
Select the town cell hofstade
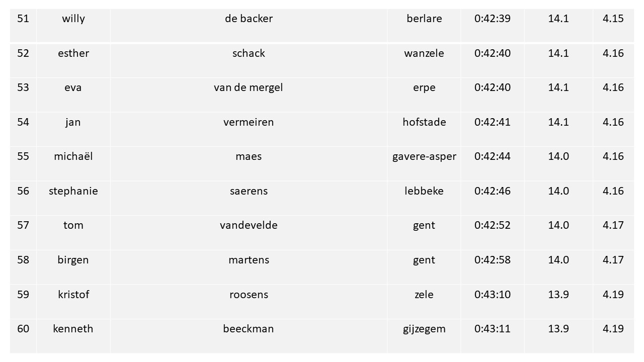(x=424, y=130)
